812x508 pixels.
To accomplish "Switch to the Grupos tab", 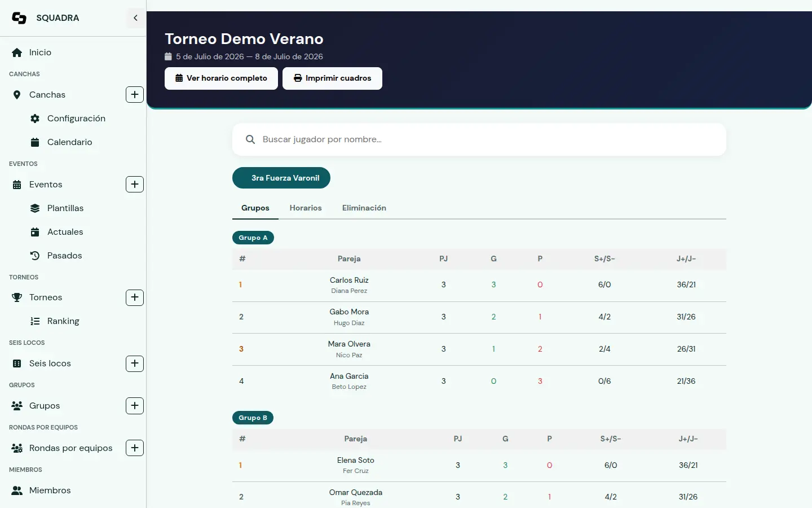I will click(x=255, y=208).
